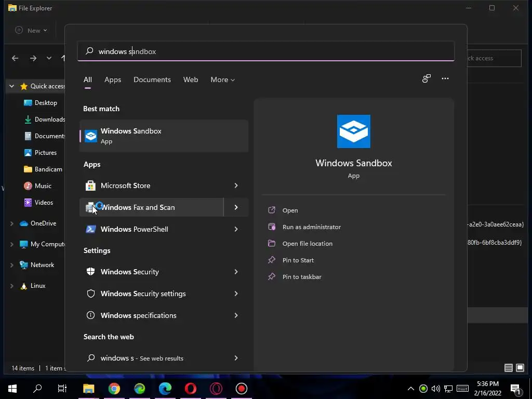Select the Windows Security result
Screen dimensions: 532x399
[x=152, y=272]
